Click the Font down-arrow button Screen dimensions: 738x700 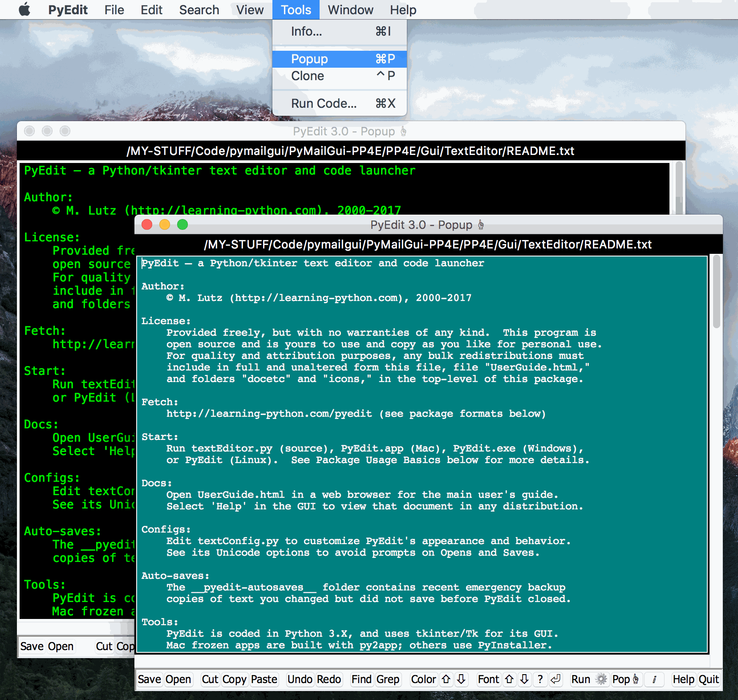click(x=524, y=679)
